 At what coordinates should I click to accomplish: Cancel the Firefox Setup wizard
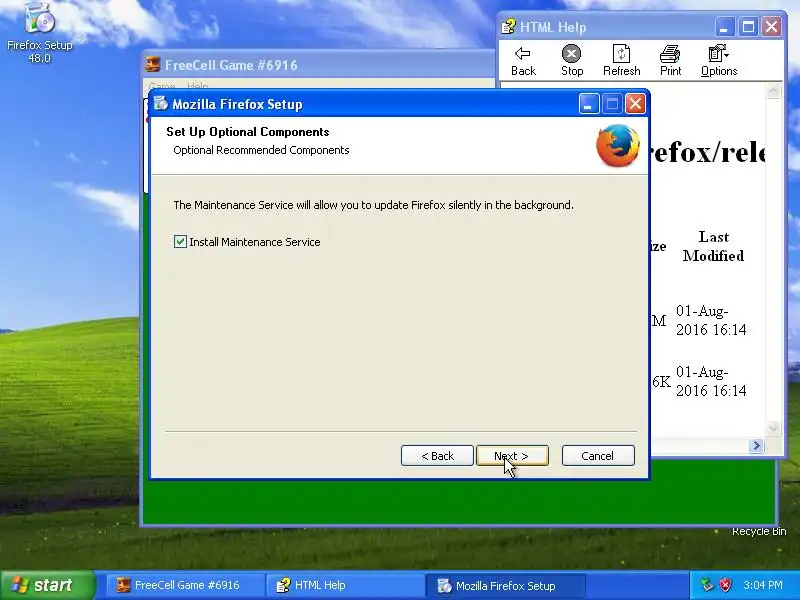[598, 456]
